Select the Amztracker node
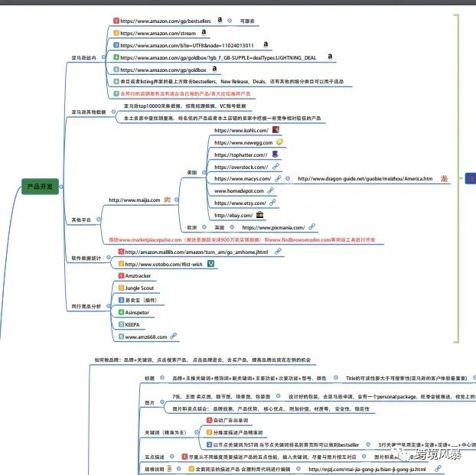This screenshot has width=476, height=475. point(138,275)
